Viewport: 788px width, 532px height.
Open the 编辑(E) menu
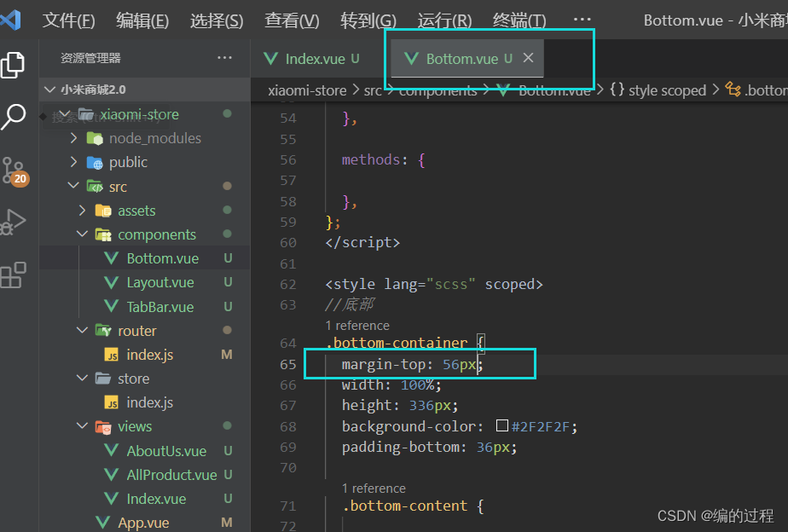[142, 20]
